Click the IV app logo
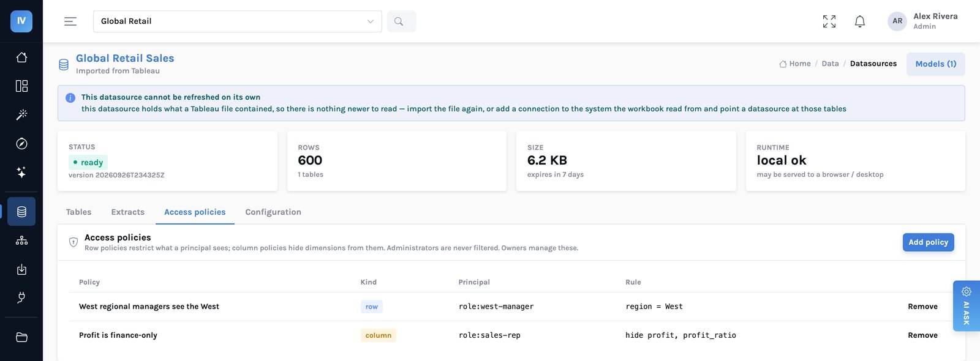 click(x=21, y=21)
